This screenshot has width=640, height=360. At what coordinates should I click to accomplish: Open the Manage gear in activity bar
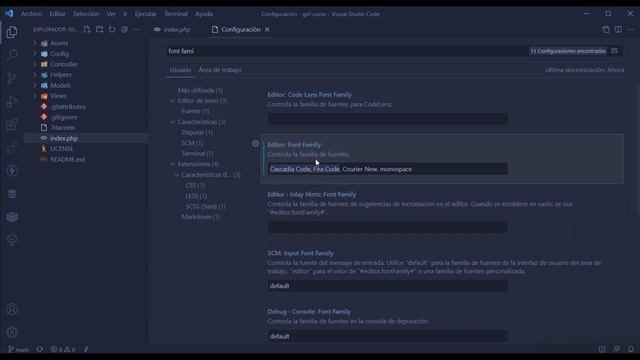(12, 332)
